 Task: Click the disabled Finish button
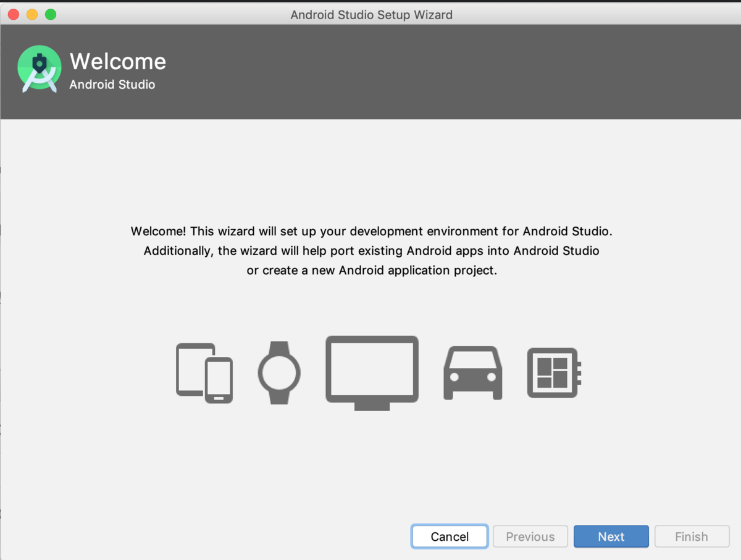(692, 537)
